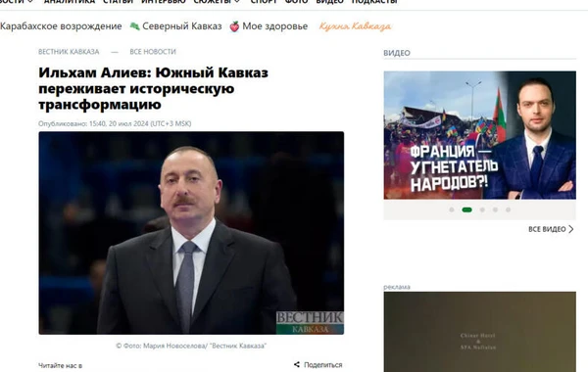The width and height of the screenshot is (588, 372).
Task: Open the ИНТЕРВЬЮ menu item
Action: coord(164,2)
